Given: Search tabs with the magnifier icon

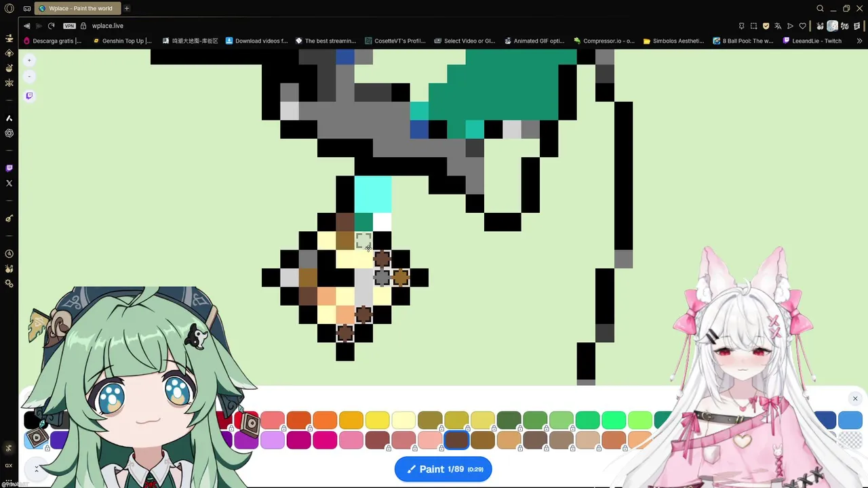Looking at the screenshot, I should (x=820, y=8).
